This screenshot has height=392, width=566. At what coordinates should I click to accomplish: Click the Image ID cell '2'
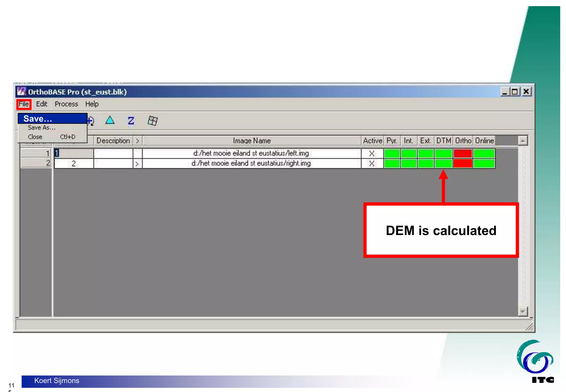[74, 163]
